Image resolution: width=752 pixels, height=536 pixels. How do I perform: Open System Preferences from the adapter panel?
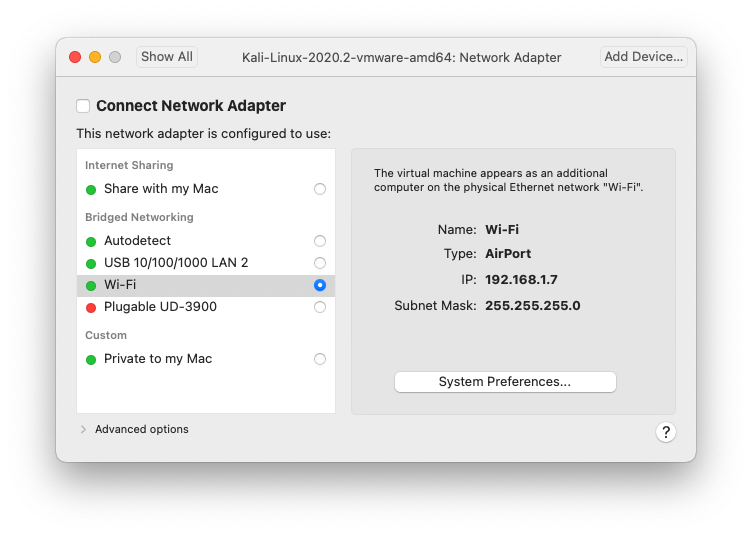click(x=505, y=382)
